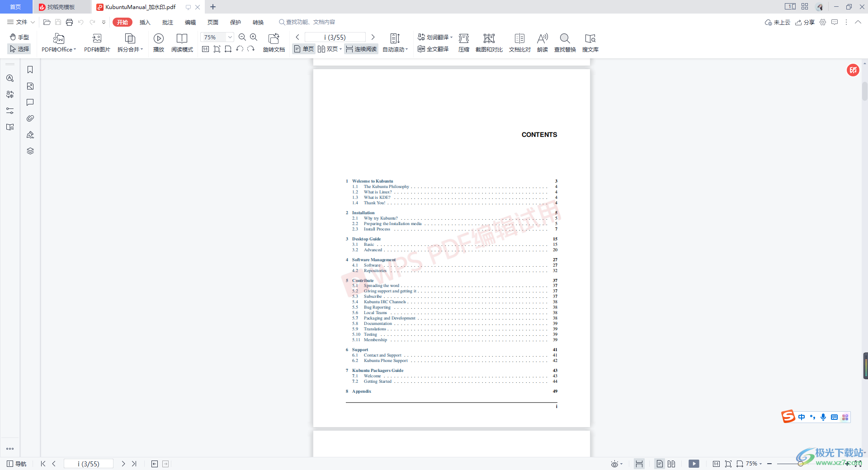Enter reading mode (阅读模式)
Viewport: 868px width, 470px height.
pos(182,43)
